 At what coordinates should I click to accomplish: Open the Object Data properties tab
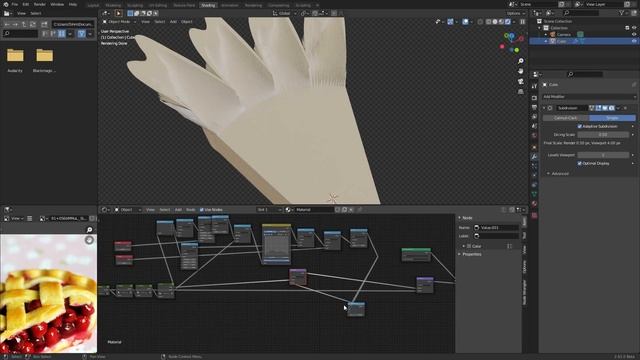tap(534, 195)
